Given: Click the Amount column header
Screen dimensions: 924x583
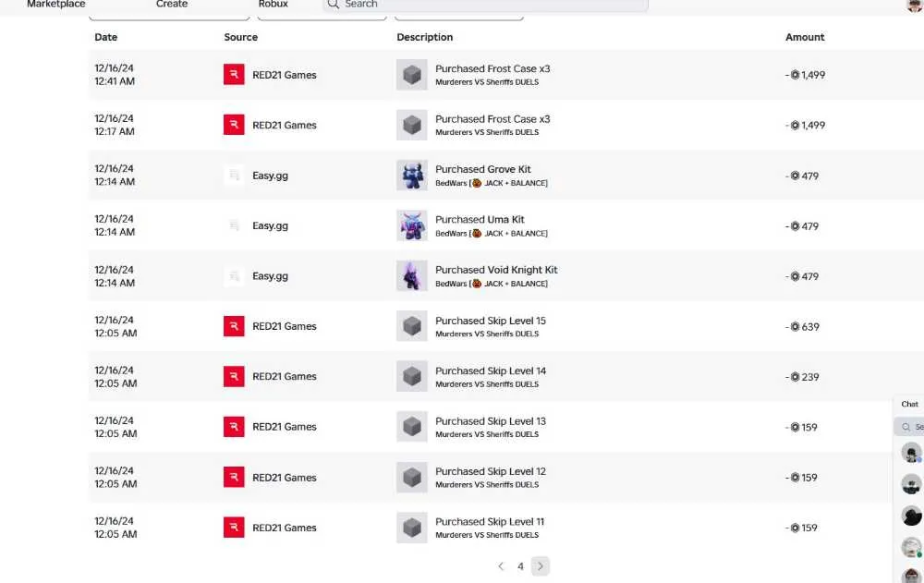Looking at the screenshot, I should pyautogui.click(x=805, y=37).
